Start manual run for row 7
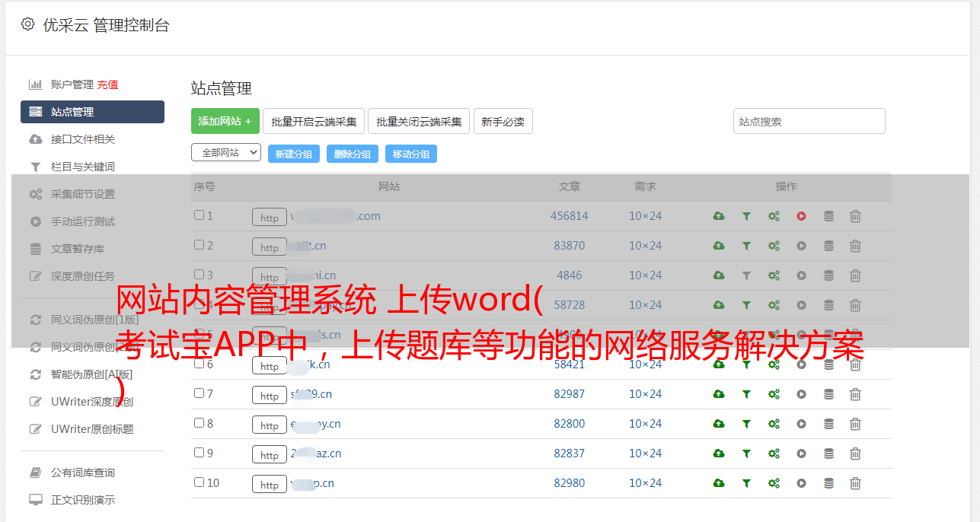The image size is (980, 522). pyautogui.click(x=801, y=394)
